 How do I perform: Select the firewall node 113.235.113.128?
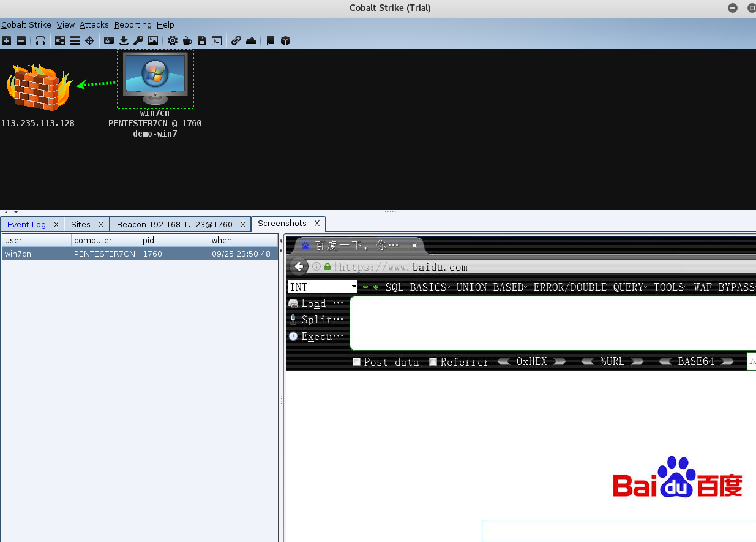(39, 87)
